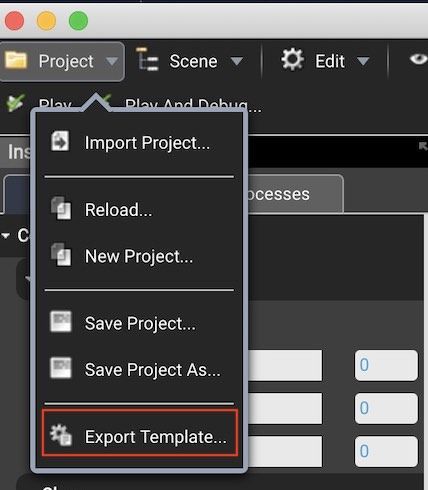
Task: Switch to the partially hidden Processes tab
Action: [295, 194]
